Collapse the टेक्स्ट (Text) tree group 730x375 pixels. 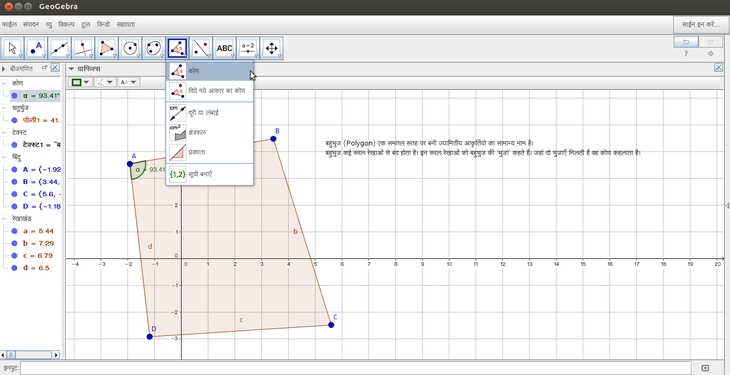[4, 132]
